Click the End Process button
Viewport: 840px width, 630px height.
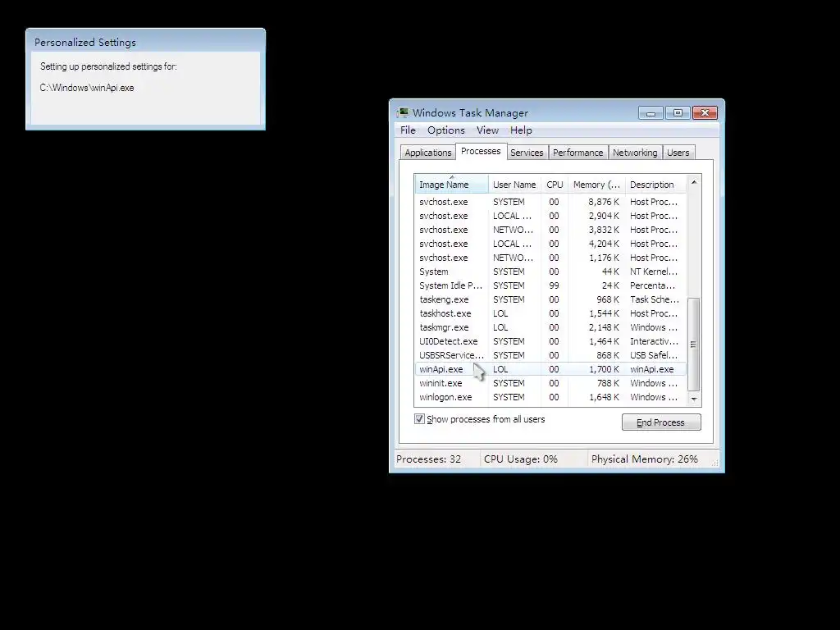pyautogui.click(x=661, y=422)
